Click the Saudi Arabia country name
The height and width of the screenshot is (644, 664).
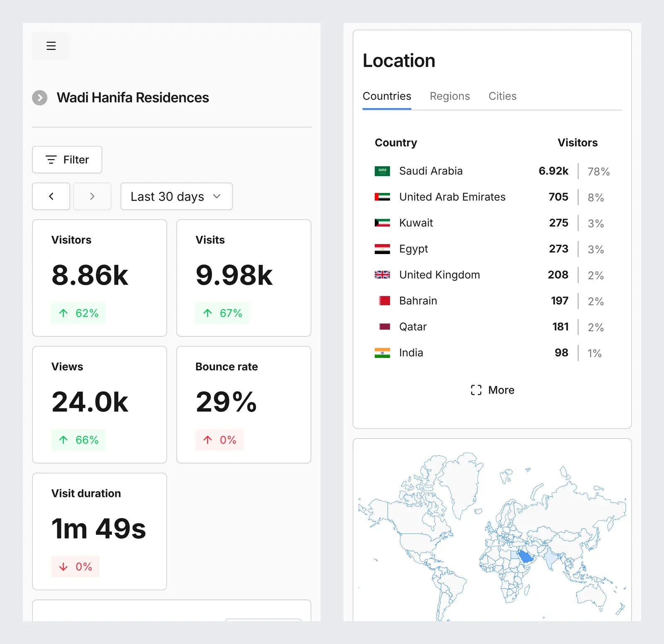coord(431,171)
